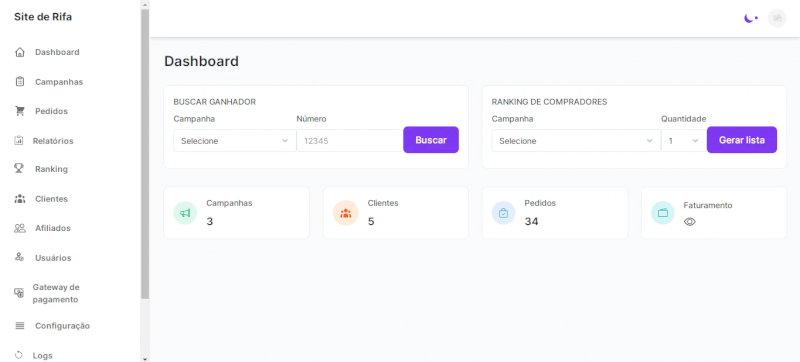Click the Faturamento card label

coord(708,205)
